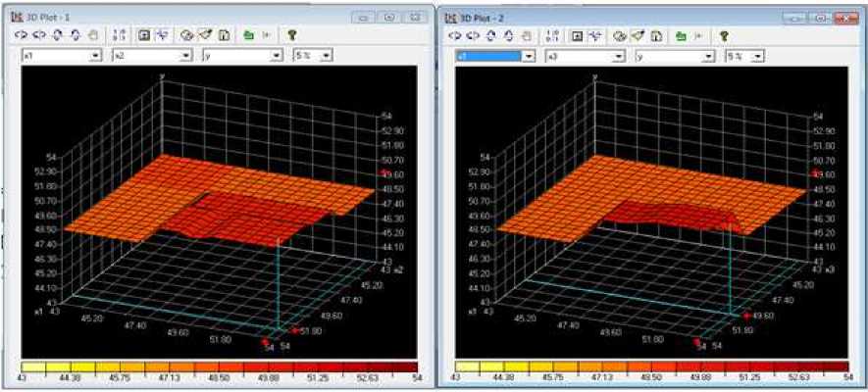Click the rotate left icon in 3D Plot 1
The image size is (868, 392).
click(21, 34)
